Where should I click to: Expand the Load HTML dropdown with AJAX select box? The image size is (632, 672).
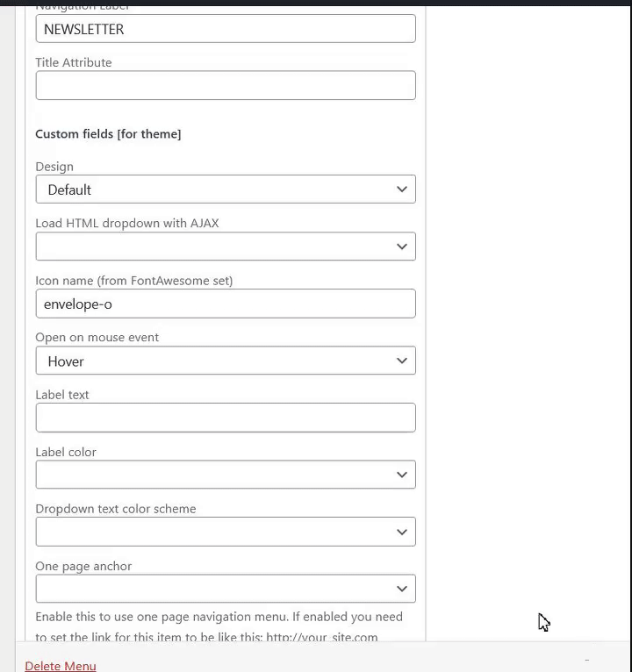[225, 247]
